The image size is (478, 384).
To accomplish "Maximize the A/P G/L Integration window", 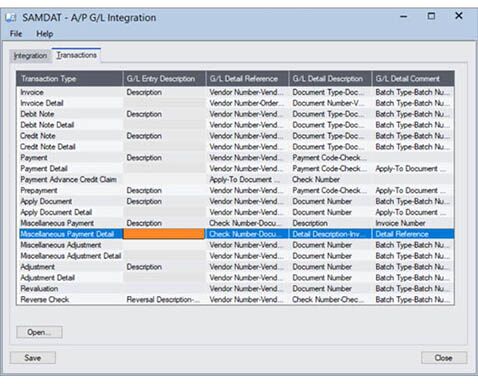I will [431, 16].
